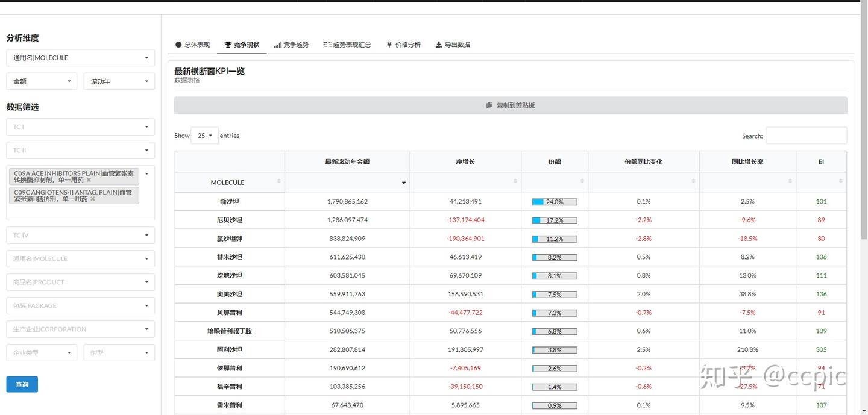Open the Show 25 entries dropdown
The height and width of the screenshot is (415, 868).
204,136
